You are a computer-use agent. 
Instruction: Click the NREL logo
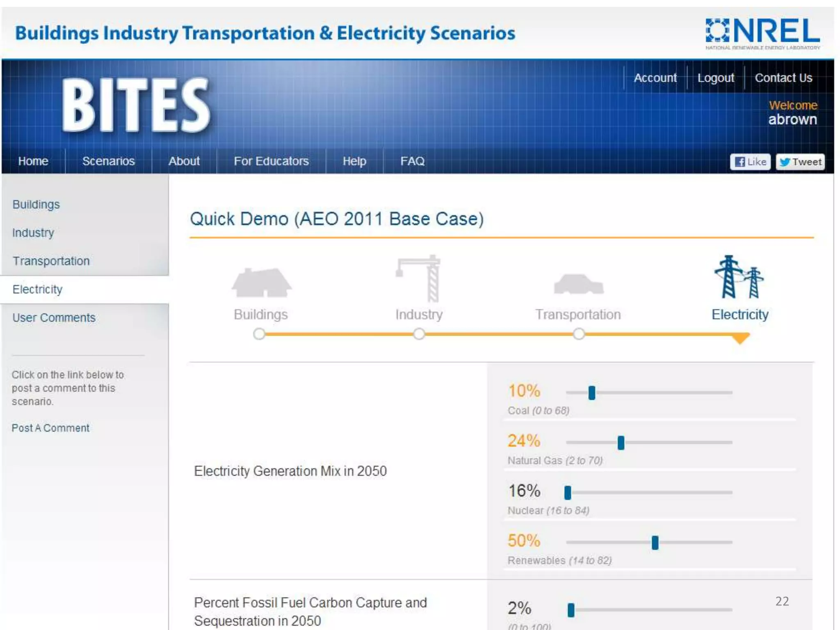pyautogui.click(x=762, y=33)
